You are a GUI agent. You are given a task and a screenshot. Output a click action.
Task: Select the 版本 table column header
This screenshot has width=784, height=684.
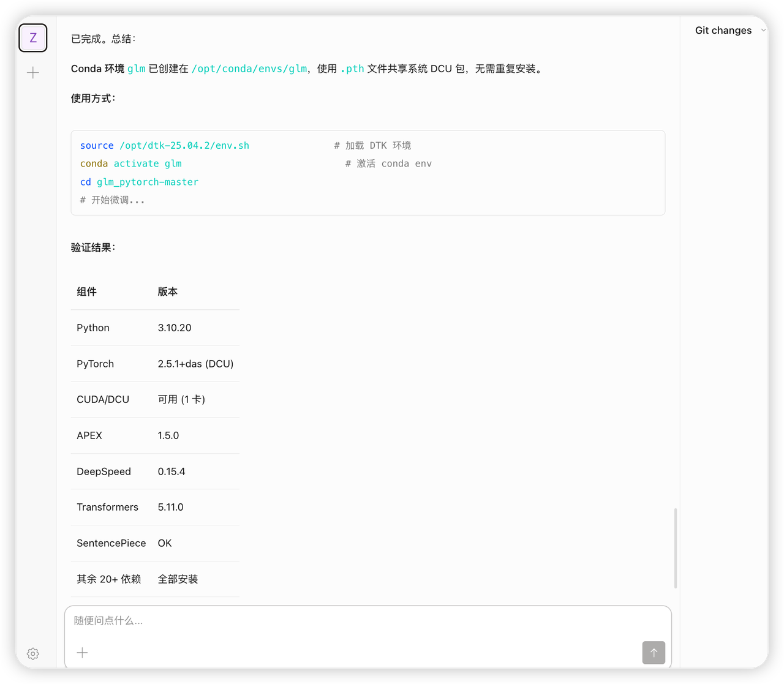tap(168, 292)
